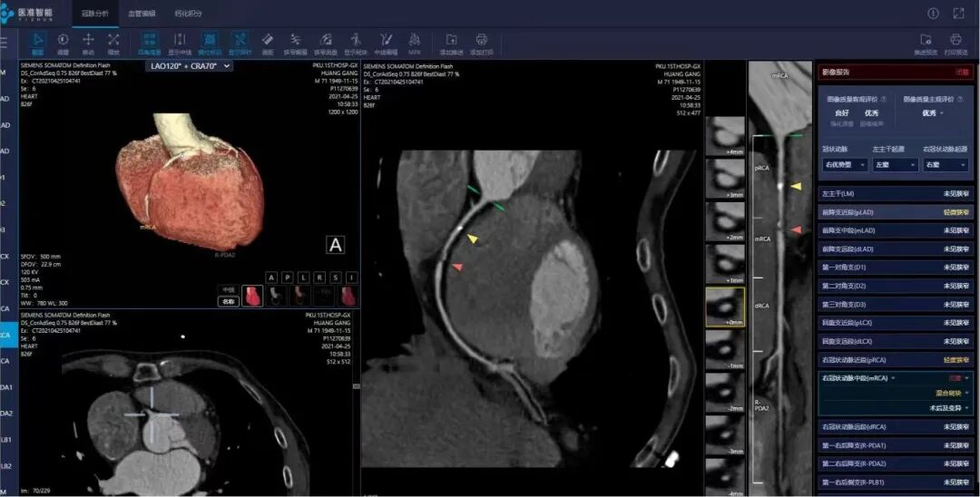Screen dimensions: 980x497
Task: Click the dRCA label on straightened vessel
Action: [762, 306]
